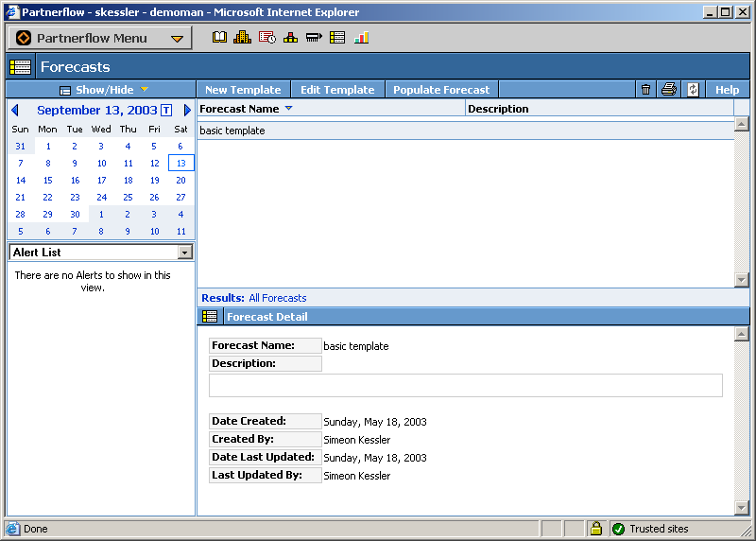Click the Internet Explorer title bar icon

tap(12, 11)
